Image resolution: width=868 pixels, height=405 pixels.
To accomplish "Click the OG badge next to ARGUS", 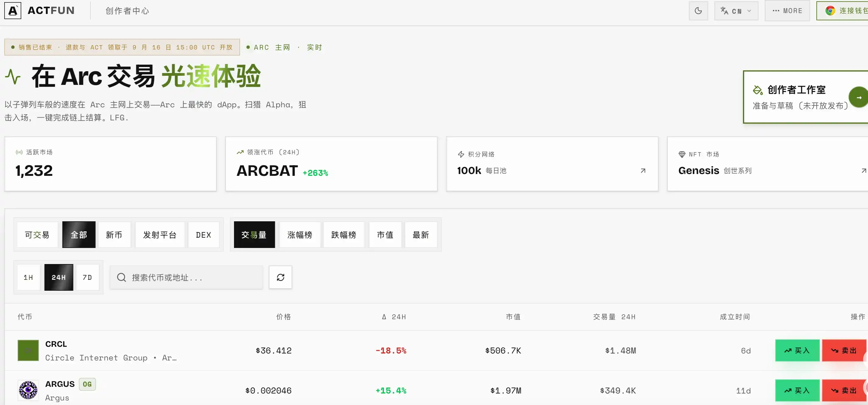I will pos(87,384).
